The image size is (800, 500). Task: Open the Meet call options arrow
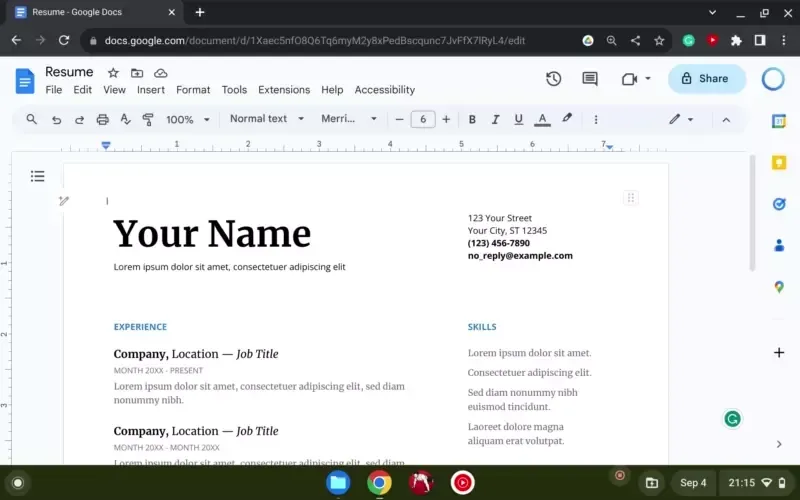point(648,79)
